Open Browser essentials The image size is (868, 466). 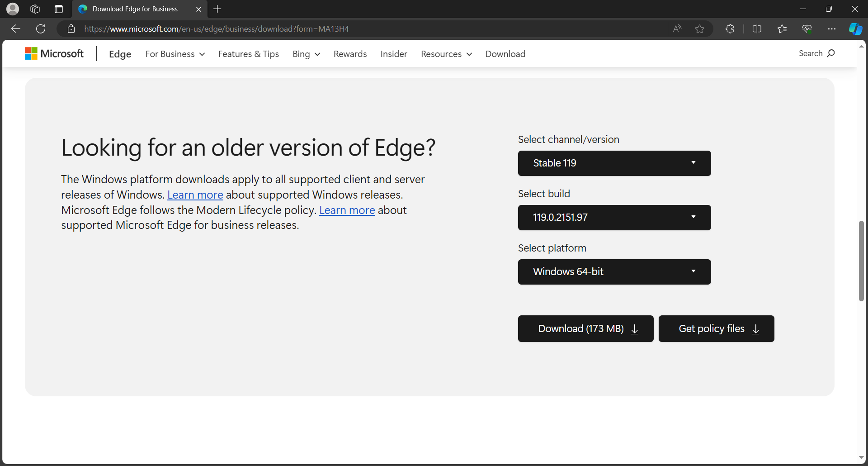(807, 29)
